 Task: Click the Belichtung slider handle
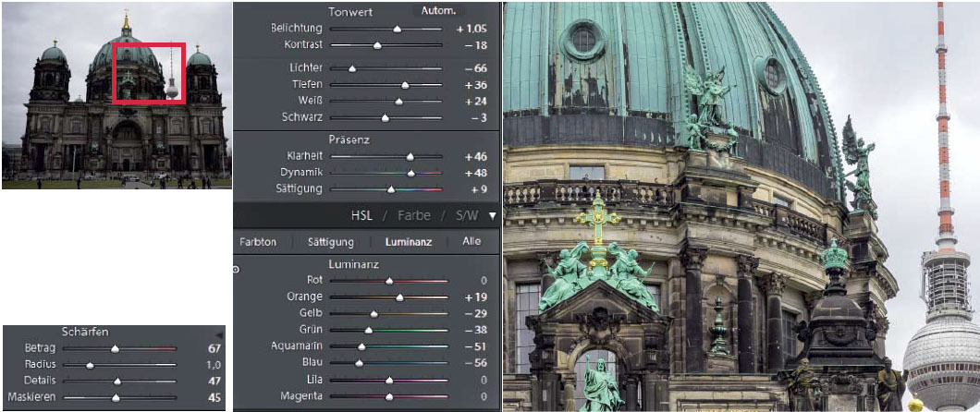(x=398, y=29)
